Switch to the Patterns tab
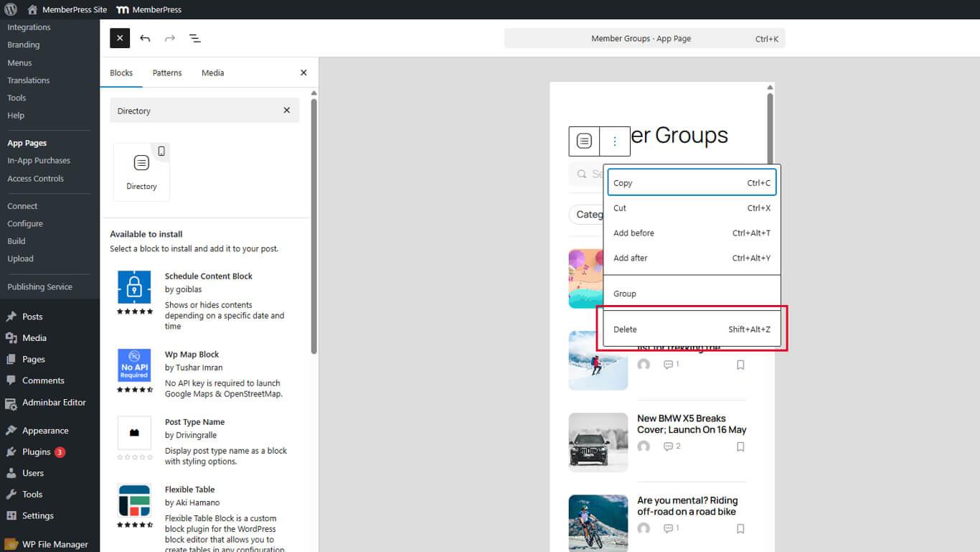 (x=167, y=72)
